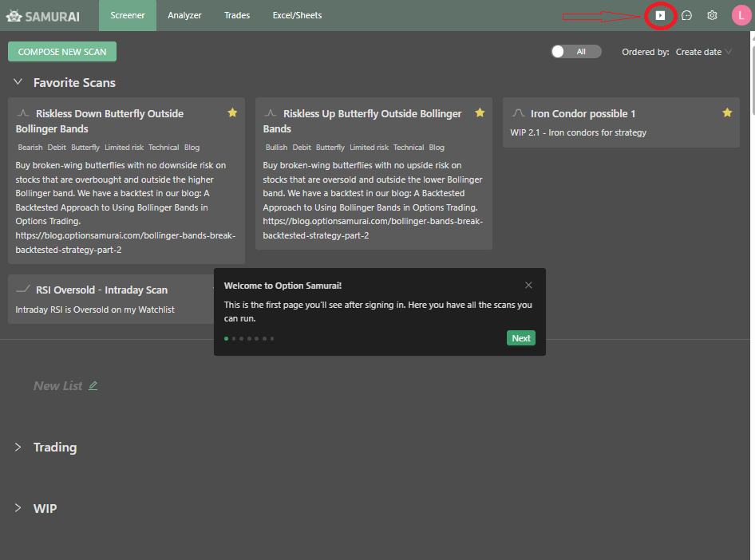Click the Option Samurai logo

(45, 15)
